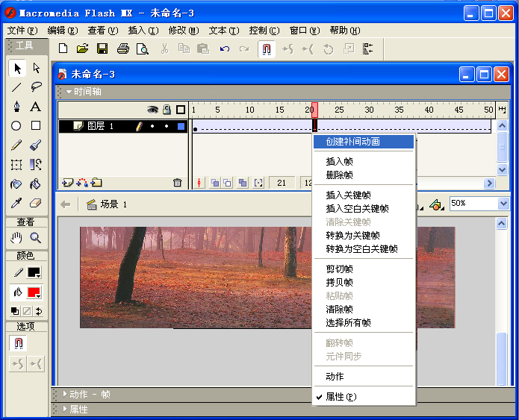
Task: Open the 插入(I) menu
Action: (x=143, y=31)
